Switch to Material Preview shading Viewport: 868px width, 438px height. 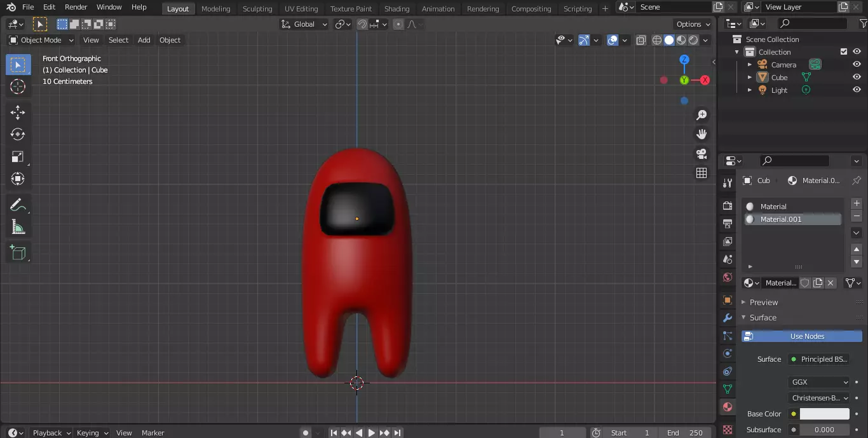click(681, 40)
